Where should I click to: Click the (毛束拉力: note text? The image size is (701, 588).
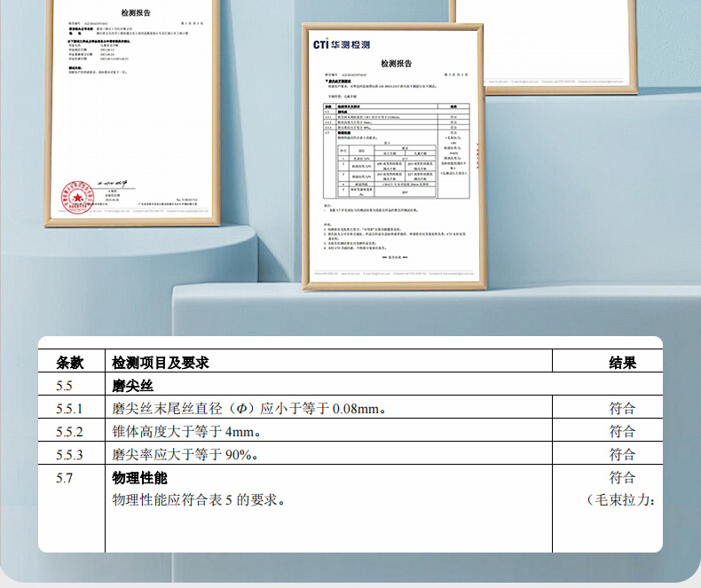[620, 500]
